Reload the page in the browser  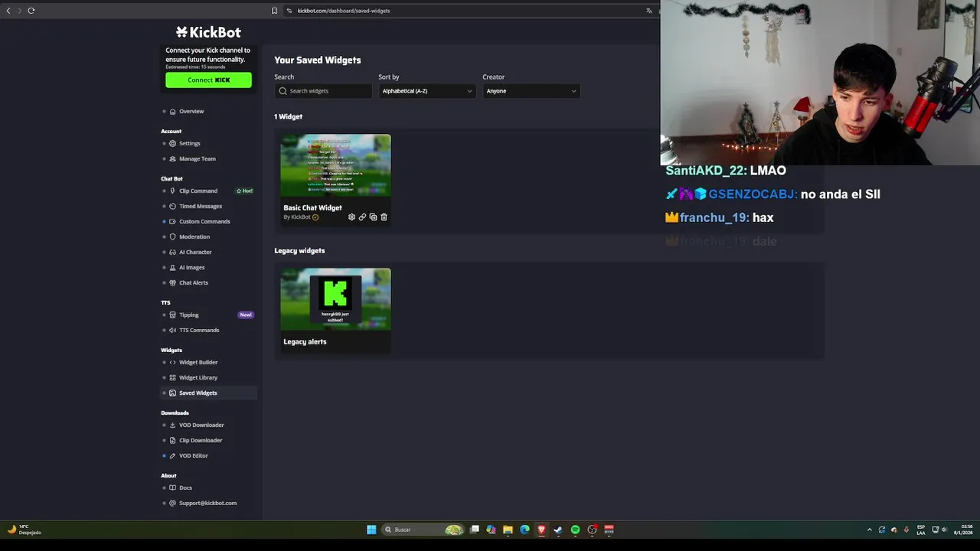point(31,11)
